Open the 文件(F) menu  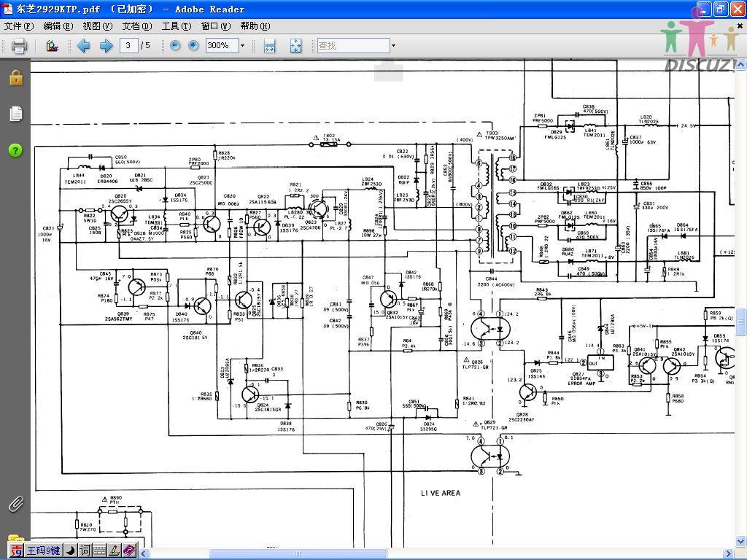click(19, 26)
